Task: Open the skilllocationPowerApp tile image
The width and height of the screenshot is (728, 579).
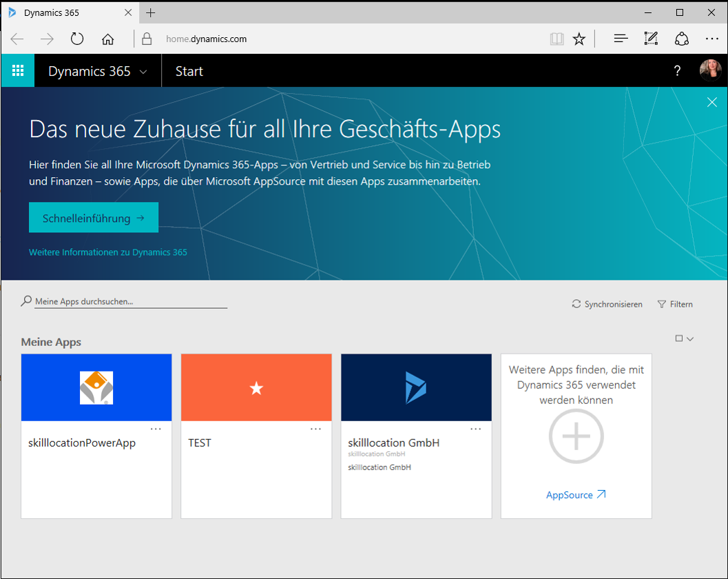Action: 96,387
